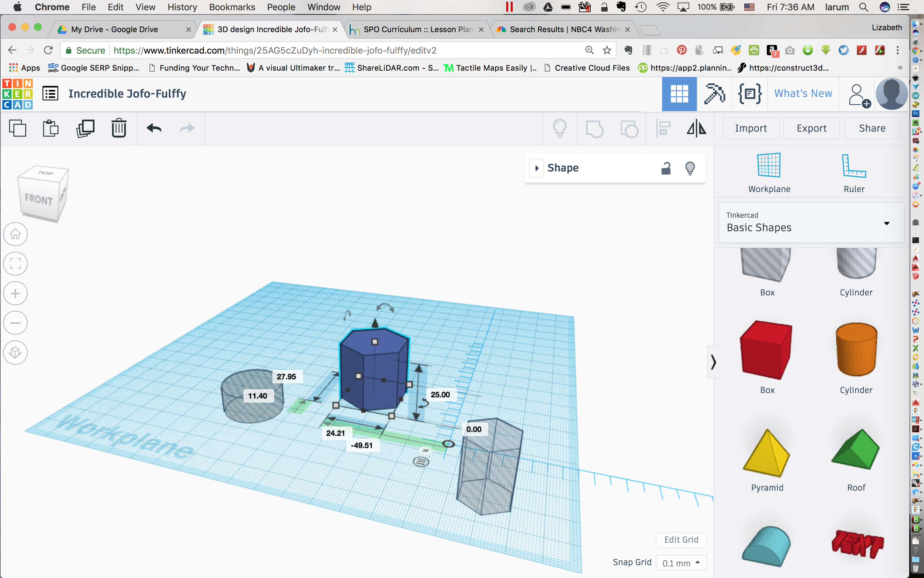Bookmark this page with the star icon
This screenshot has height=578, width=924.
point(607,50)
